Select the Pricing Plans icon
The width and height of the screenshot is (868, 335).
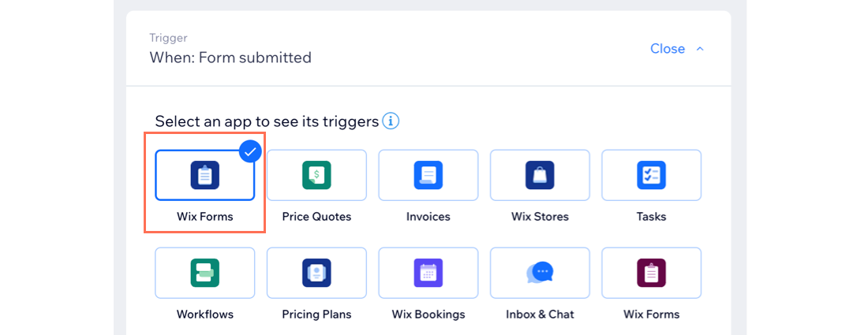point(316,273)
